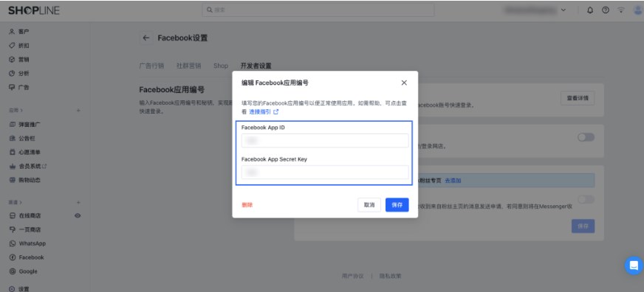Add a channel with plus next to 渠道

(78, 203)
